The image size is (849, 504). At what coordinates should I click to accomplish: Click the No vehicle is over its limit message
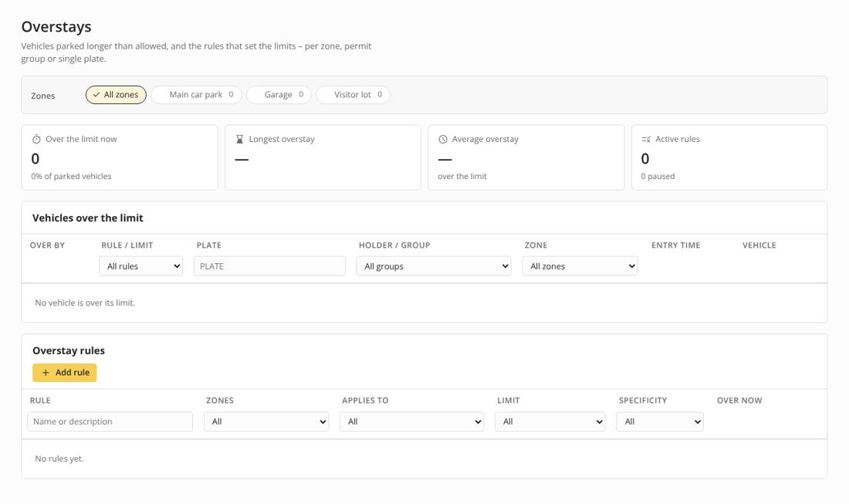point(85,303)
